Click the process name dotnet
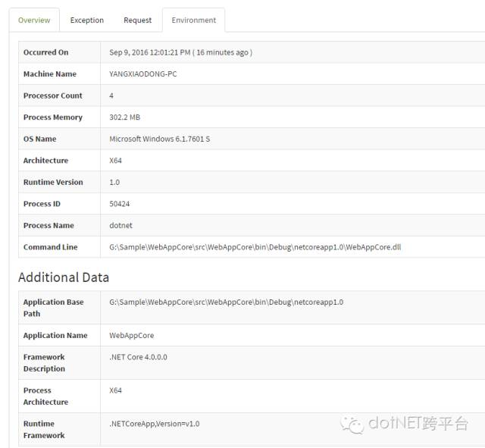Viewport: 485px width, 448px height. 120,226
